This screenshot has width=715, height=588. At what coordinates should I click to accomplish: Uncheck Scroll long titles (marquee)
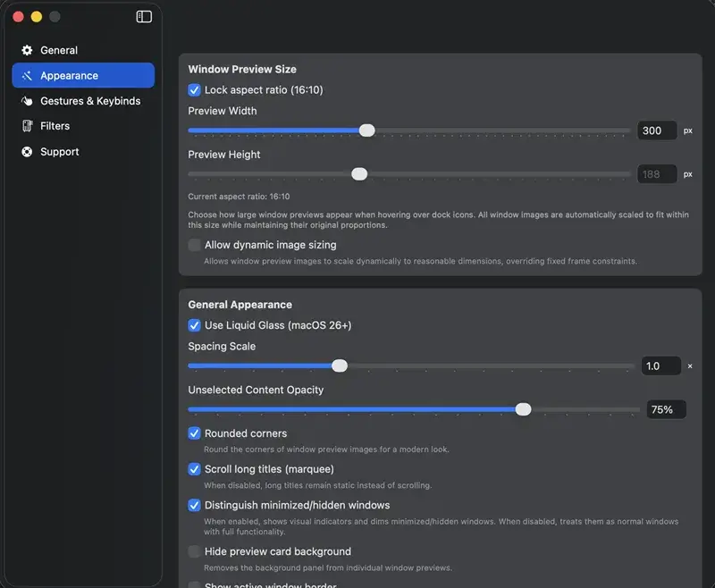click(195, 469)
